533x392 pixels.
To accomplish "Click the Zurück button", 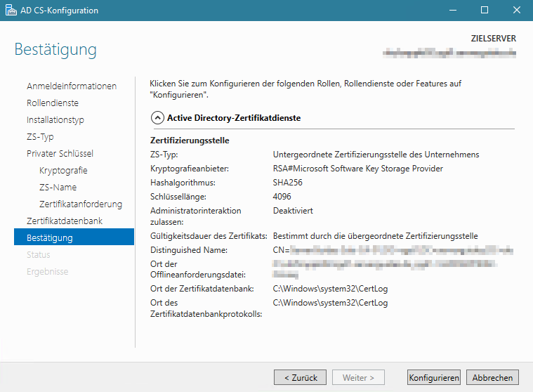I will 300,377.
